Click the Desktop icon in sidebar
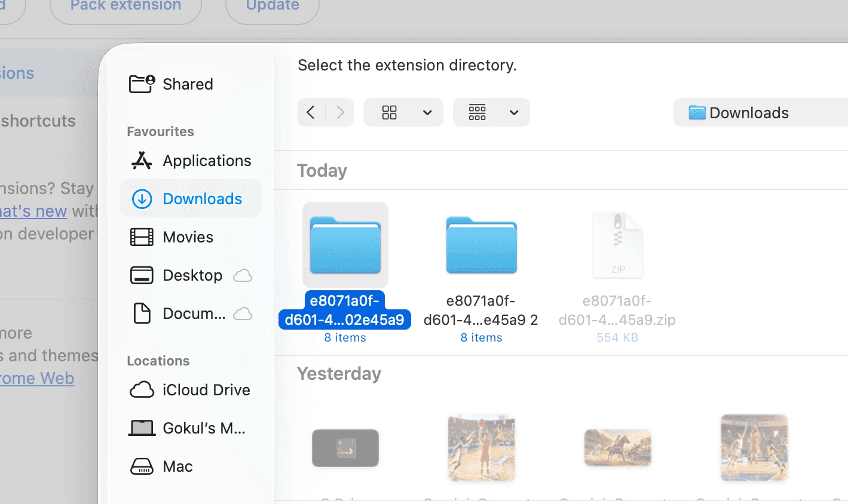Screen dimensions: 848x504 [142, 275]
